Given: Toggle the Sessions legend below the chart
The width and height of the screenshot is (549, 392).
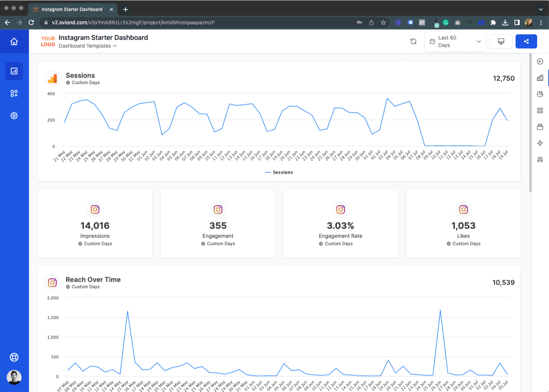Looking at the screenshot, I should [279, 172].
